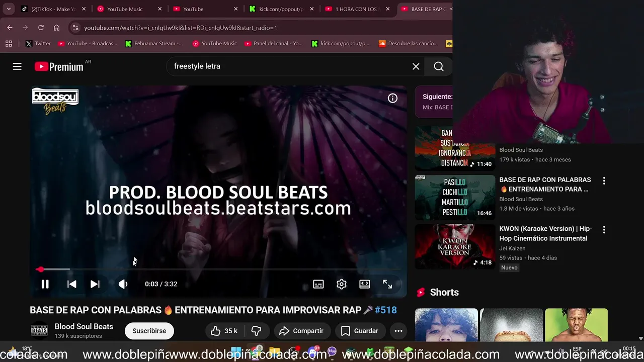Open options for KWON Karaoke Version suggestion
The width and height of the screenshot is (644, 362).
click(604, 230)
